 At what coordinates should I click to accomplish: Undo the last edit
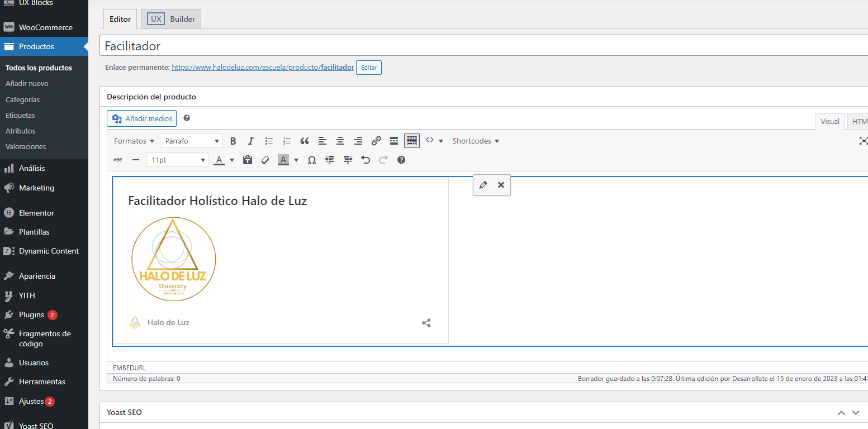(366, 160)
